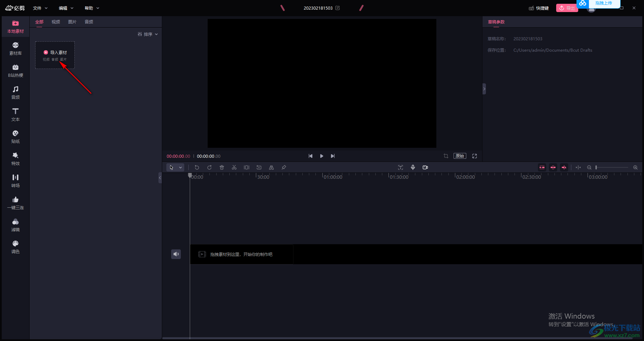644x341 pixels.
Task: Open the 贴纸 stickers panel
Action: tap(15, 137)
